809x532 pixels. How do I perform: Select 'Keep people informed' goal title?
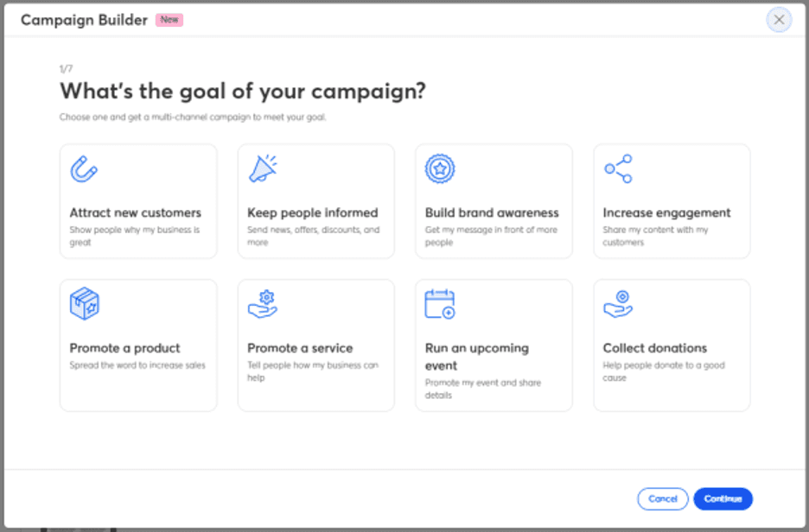point(312,212)
